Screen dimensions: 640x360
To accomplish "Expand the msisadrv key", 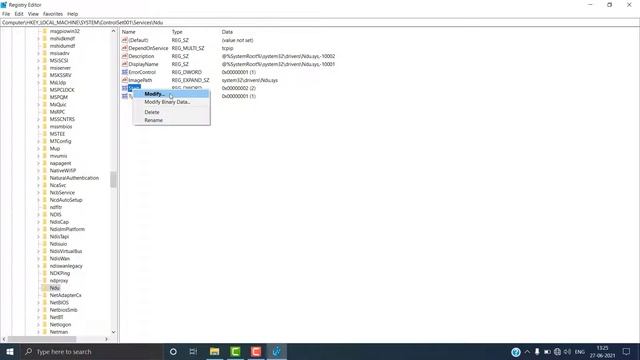I will pos(39,53).
